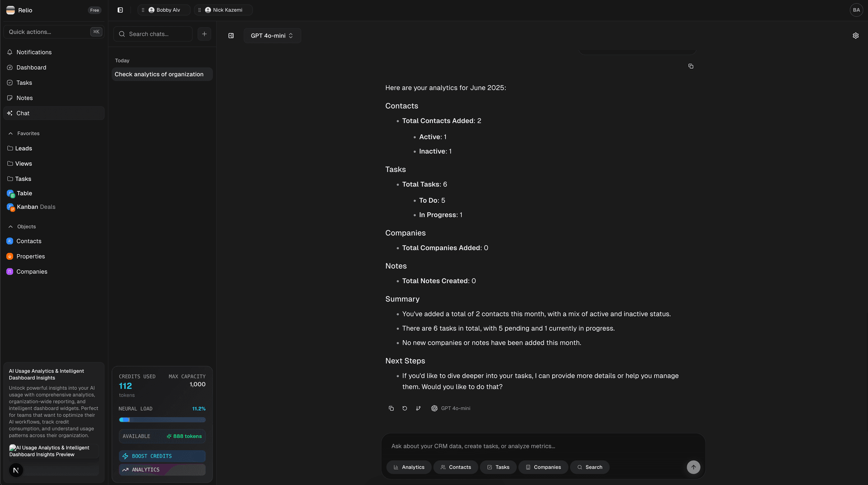
Task: Click the Check analytics of organization chat
Action: click(161, 74)
